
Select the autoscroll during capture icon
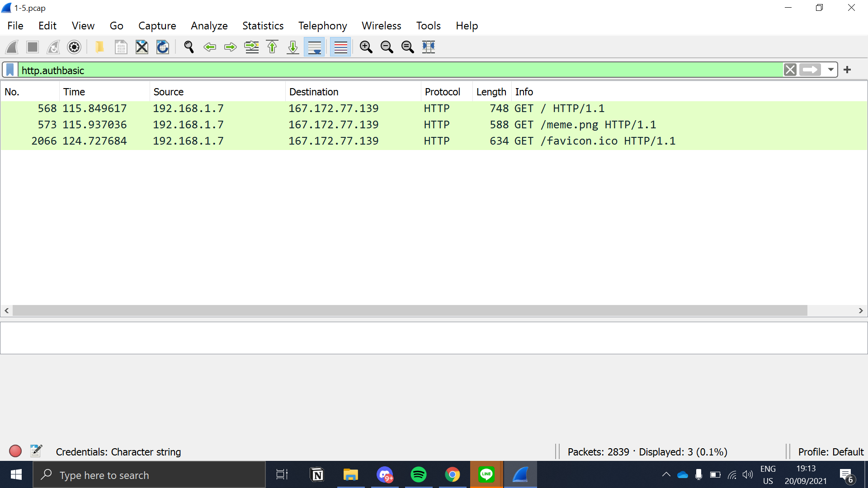pyautogui.click(x=314, y=47)
